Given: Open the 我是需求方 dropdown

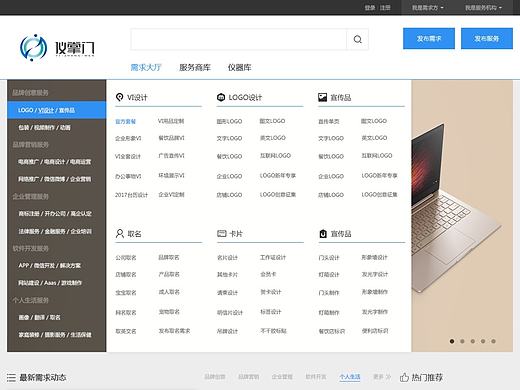Looking at the screenshot, I should point(428,7).
